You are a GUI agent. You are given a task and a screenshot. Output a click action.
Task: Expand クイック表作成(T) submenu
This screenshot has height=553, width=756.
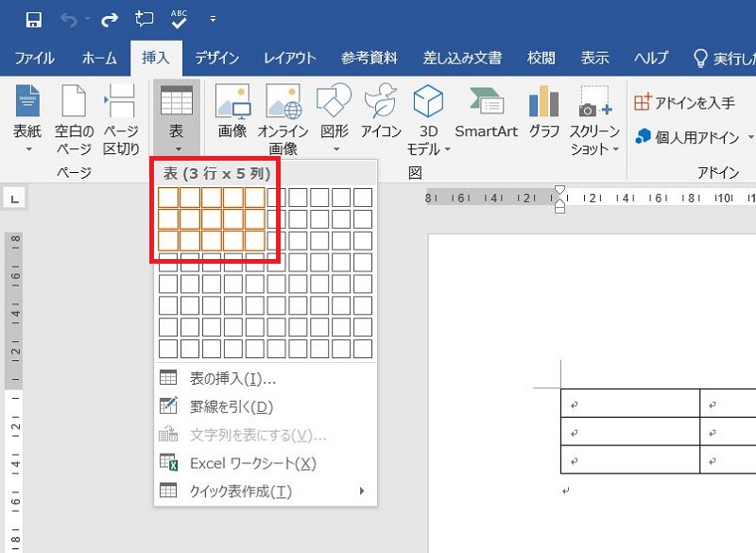click(x=266, y=492)
